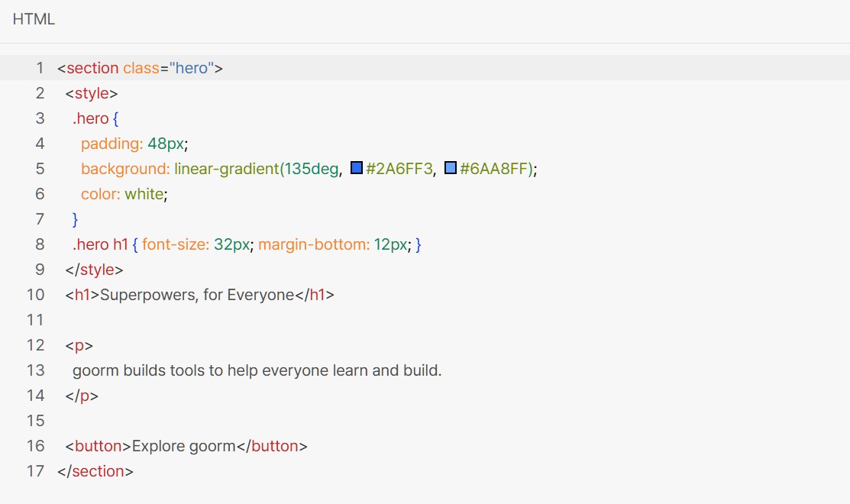Click line number 1 in gutter
This screenshot has width=850, height=504.
[x=40, y=68]
